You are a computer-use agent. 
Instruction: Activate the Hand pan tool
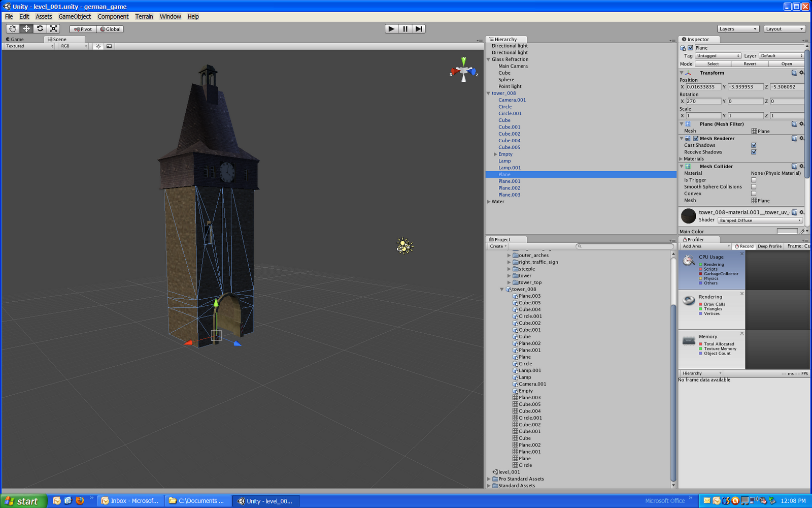tap(13, 28)
